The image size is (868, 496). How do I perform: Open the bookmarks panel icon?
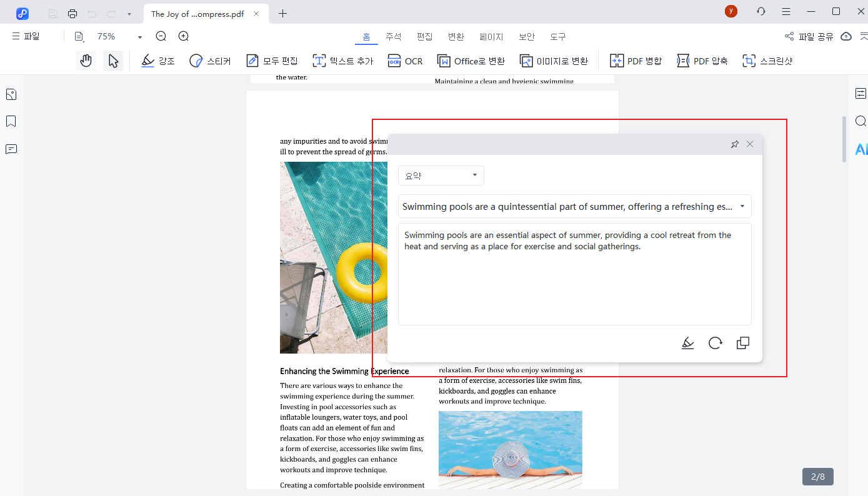(x=11, y=121)
